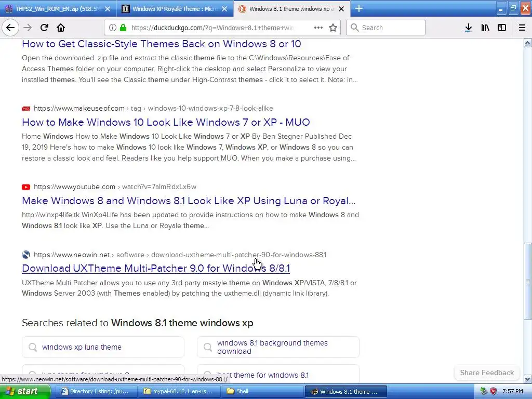Reload the current page
Viewport: 532px width, 399px height.
[44, 28]
